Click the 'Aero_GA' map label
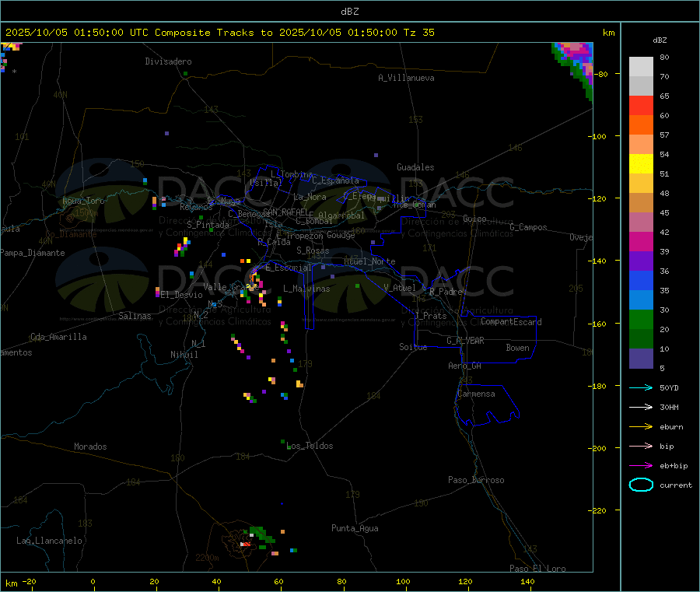This screenshot has height=592, width=700. click(464, 366)
